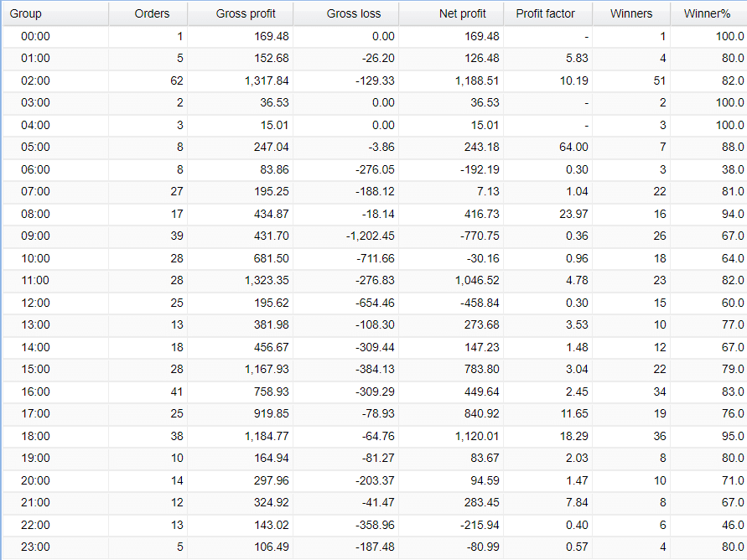Sort table by Net profit header
The height and width of the screenshot is (560, 747).
tap(452, 13)
